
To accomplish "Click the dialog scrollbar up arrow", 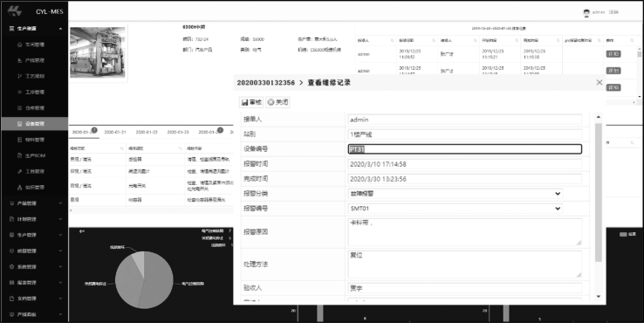I will coord(599,117).
